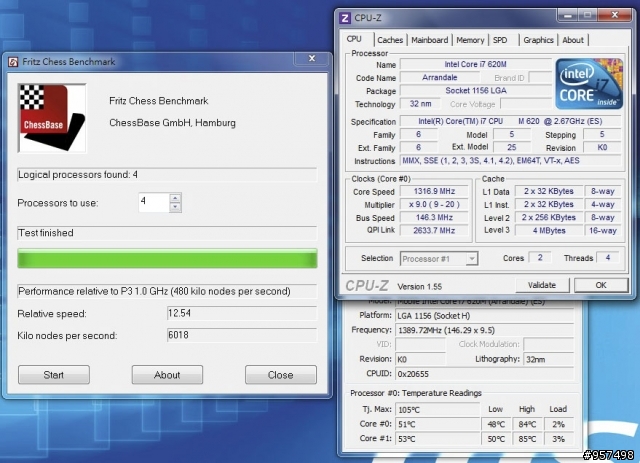The width and height of the screenshot is (640, 463).
Task: Select the CPU tab in CPU-Z
Action: (354, 39)
